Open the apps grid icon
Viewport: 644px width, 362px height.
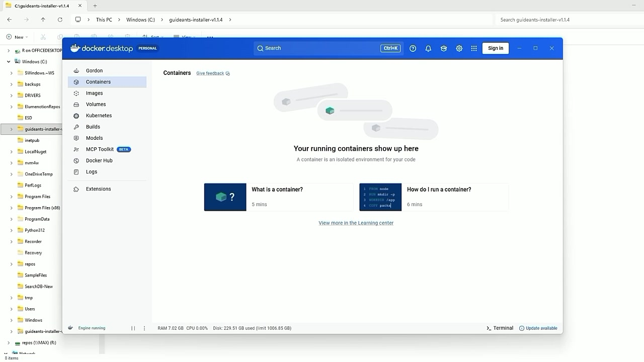474,48
